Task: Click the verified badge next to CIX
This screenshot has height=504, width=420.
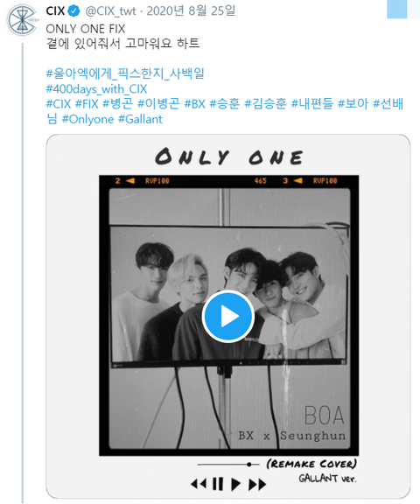Action: 74,11
